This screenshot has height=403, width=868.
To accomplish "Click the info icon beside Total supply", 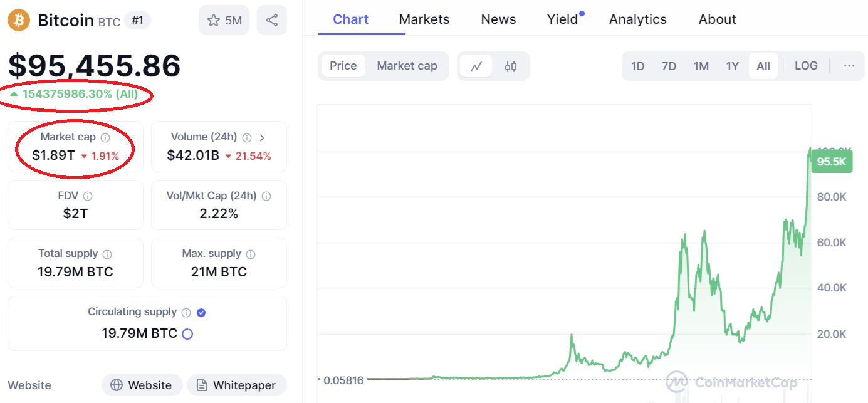I will (107, 254).
